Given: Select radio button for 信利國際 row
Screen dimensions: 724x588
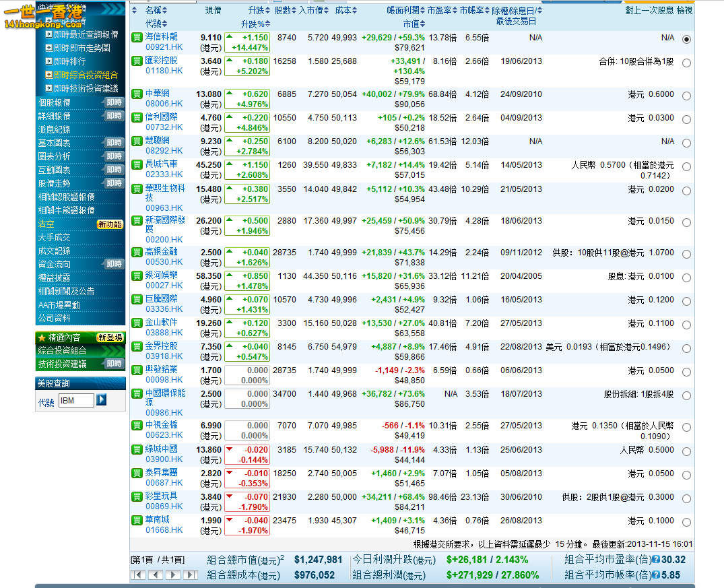Looking at the screenshot, I should [686, 119].
